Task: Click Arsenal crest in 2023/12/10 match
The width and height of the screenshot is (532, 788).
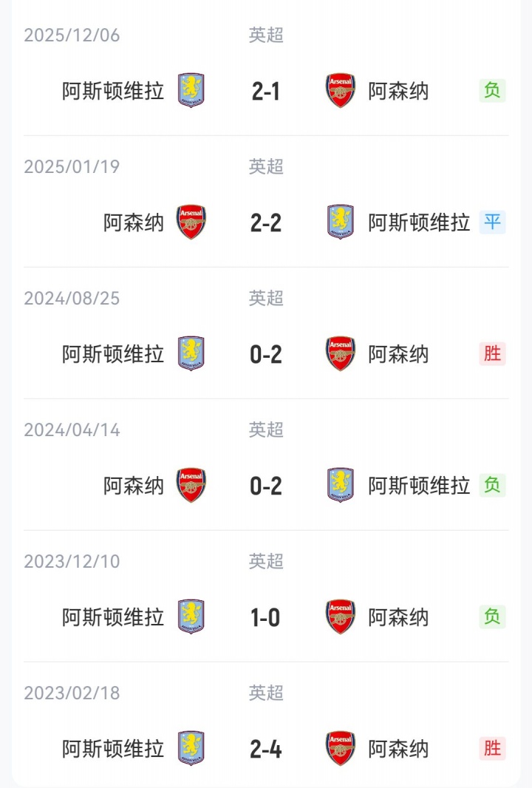Action: [x=341, y=617]
